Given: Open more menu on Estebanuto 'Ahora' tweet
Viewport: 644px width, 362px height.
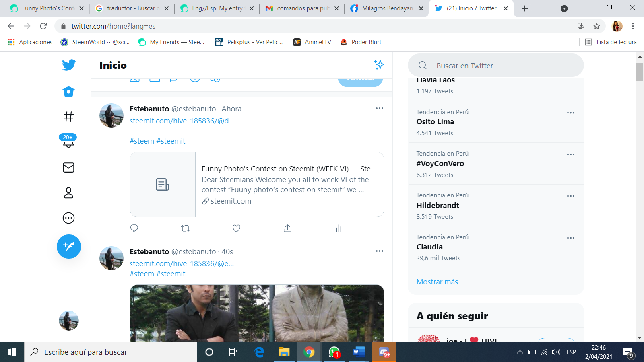Looking at the screenshot, I should [x=380, y=108].
